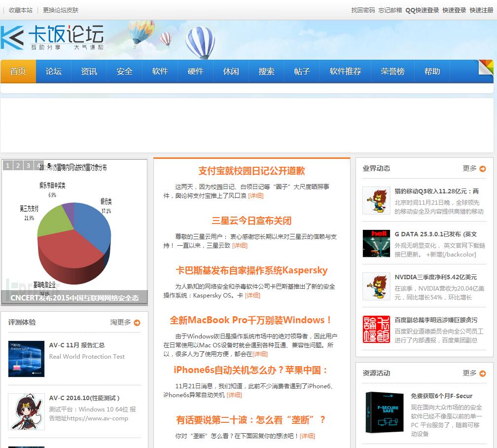This screenshot has height=448, width=497.
Task: Click 更多 in the 资源活动 panel
Action: pos(470,373)
